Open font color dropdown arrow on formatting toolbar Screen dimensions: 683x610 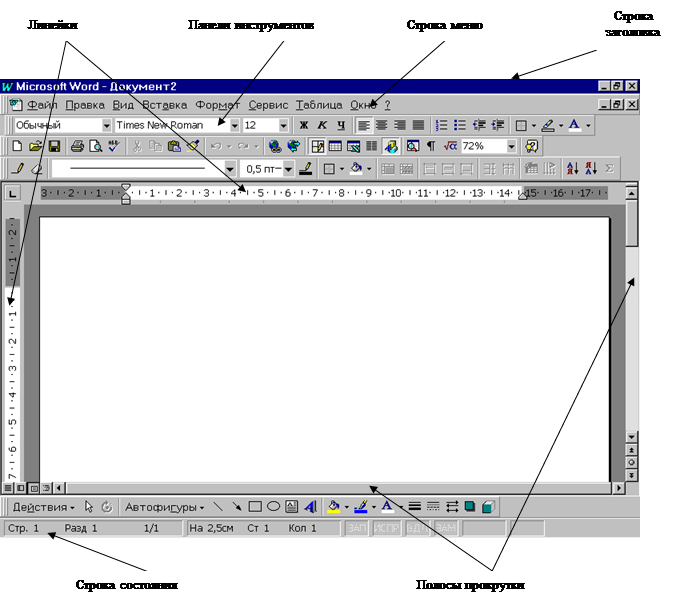point(588,126)
